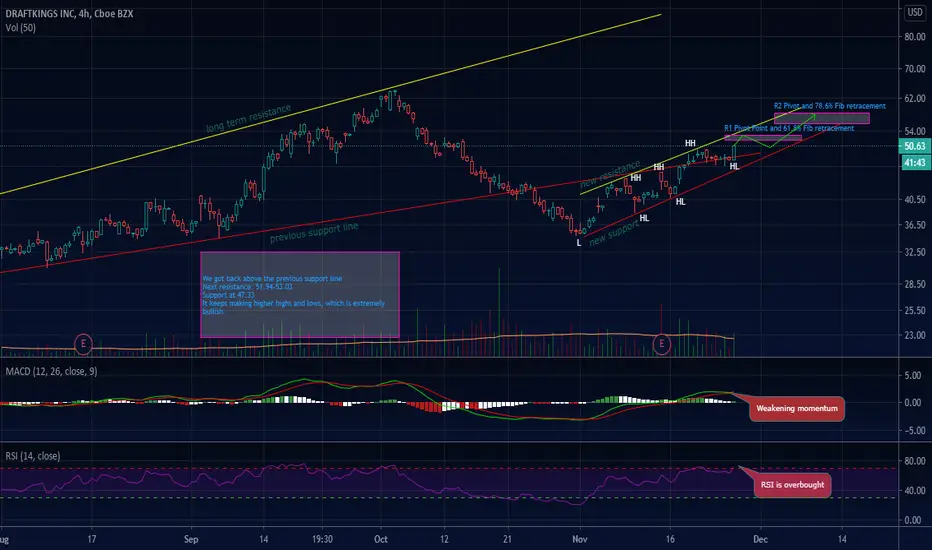Click the 'Oct' time axis label
Image resolution: width=932 pixels, height=550 pixels.
click(x=380, y=539)
